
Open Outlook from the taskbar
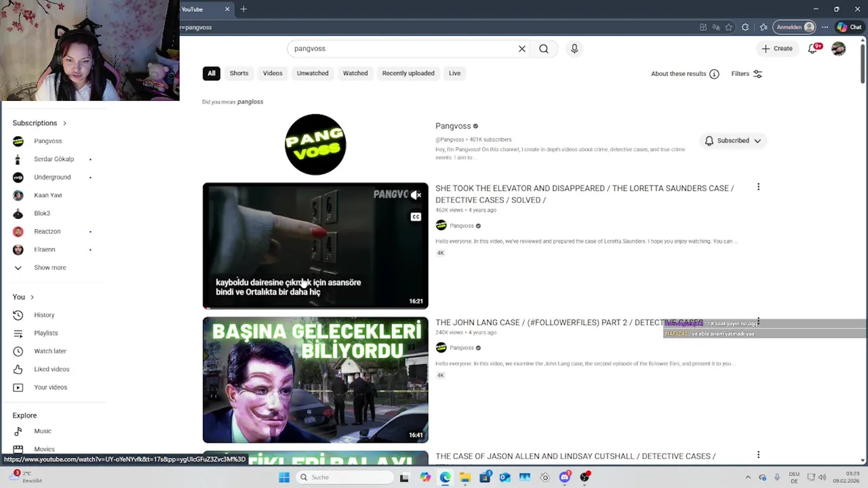coord(505,477)
